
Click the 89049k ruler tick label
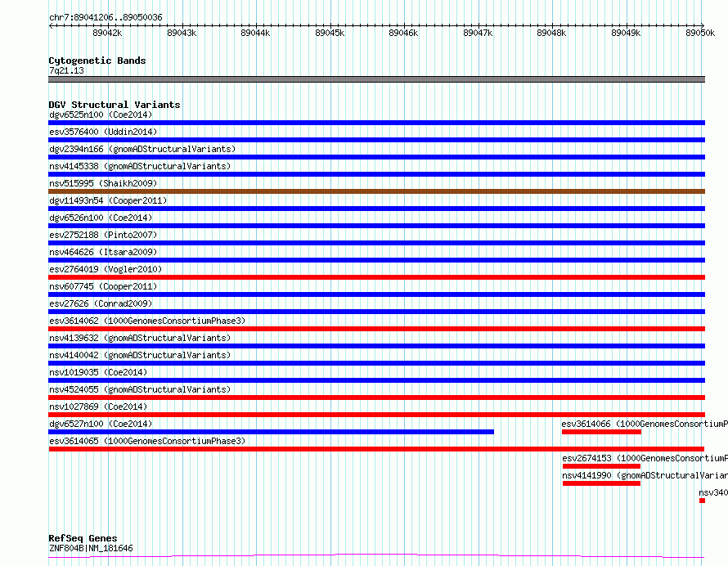click(626, 33)
